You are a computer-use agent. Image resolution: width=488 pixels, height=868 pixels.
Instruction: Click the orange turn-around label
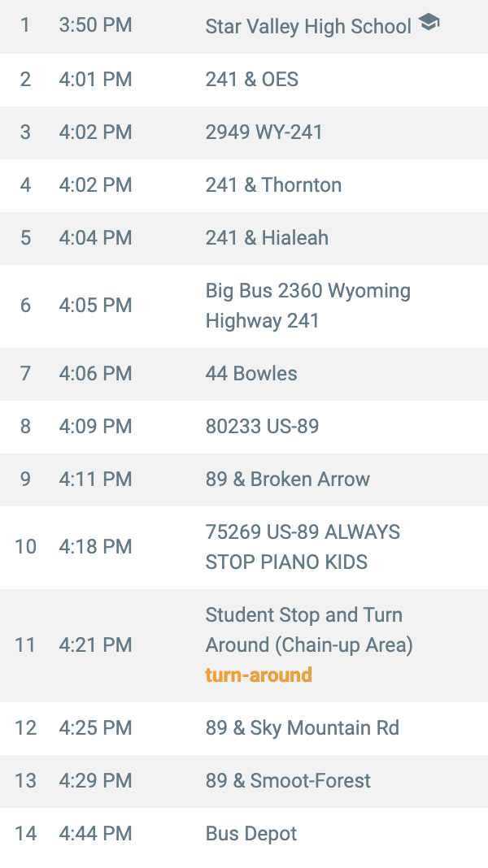click(x=259, y=675)
